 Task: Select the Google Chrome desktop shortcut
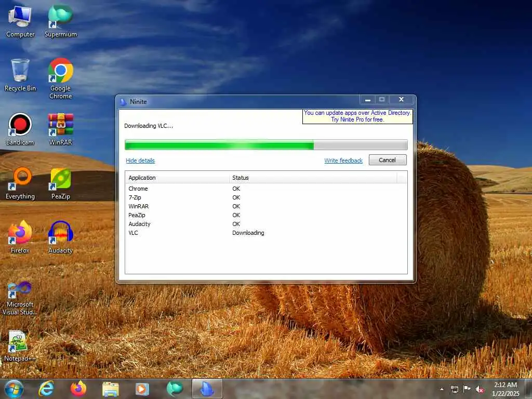tap(60, 79)
